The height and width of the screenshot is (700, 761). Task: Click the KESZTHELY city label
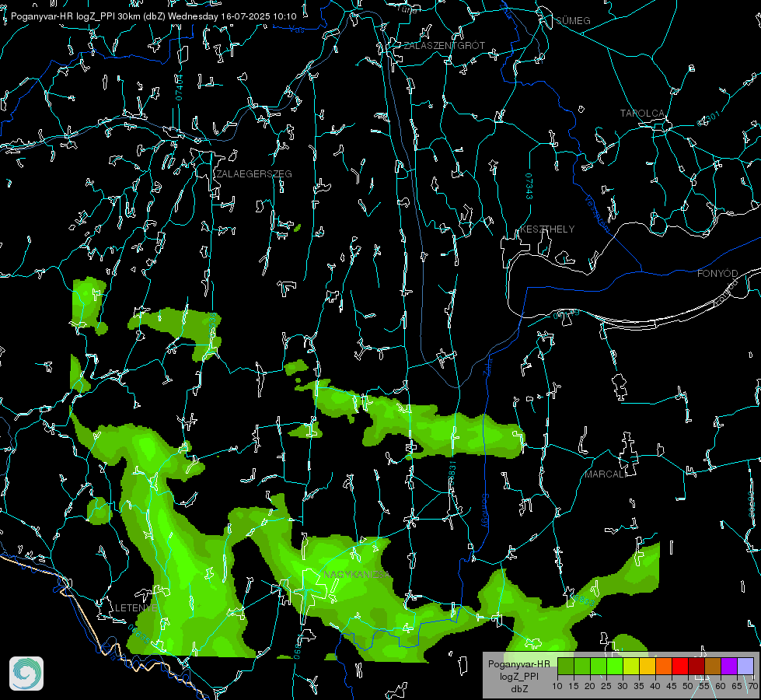[547, 229]
